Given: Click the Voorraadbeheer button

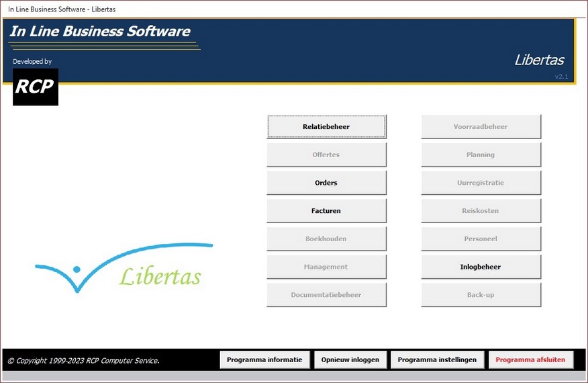Looking at the screenshot, I should pos(481,126).
